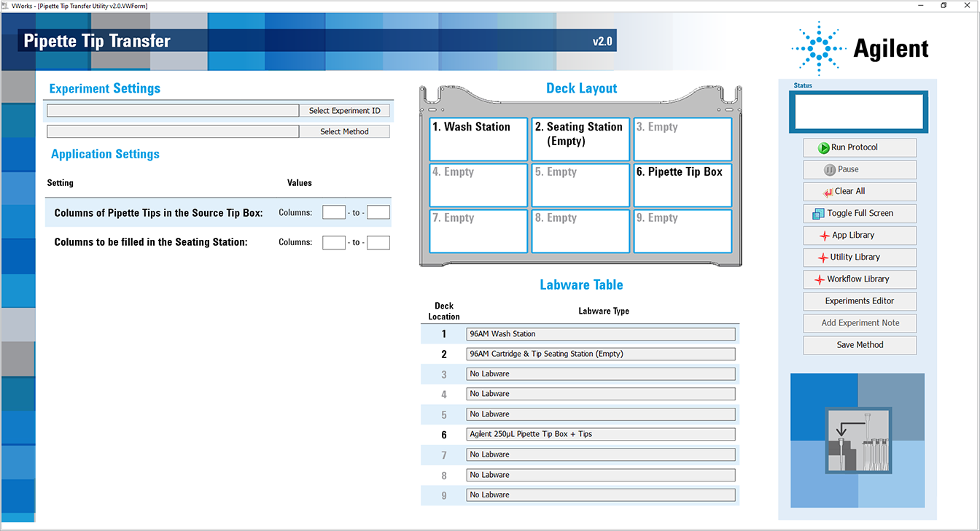Select deck position 5. Empty
This screenshot has width=980, height=531.
point(580,185)
